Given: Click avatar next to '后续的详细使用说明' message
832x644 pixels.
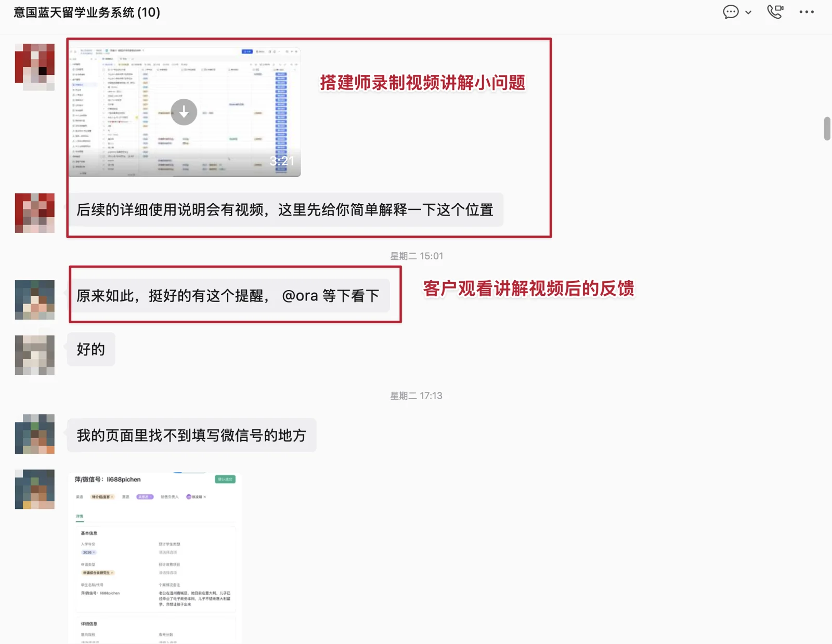Looking at the screenshot, I should point(35,213).
